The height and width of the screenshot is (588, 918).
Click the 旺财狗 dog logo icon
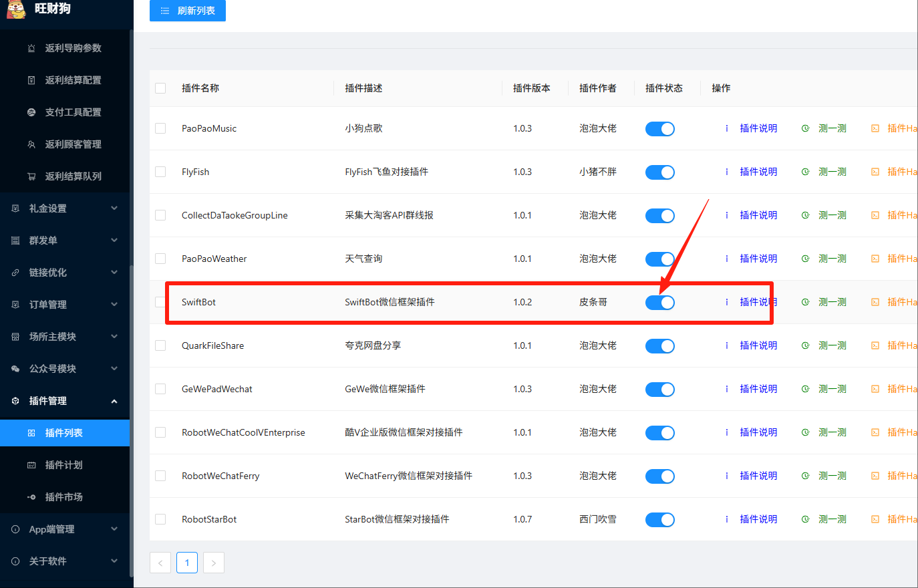pyautogui.click(x=15, y=9)
